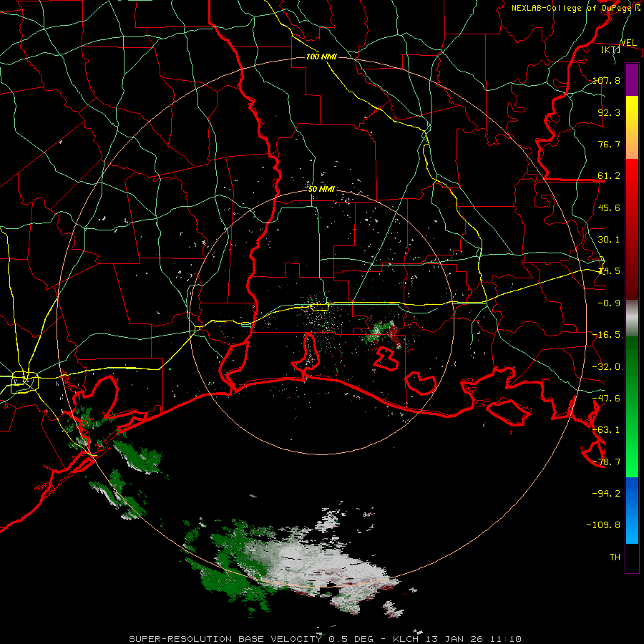Select the 14.5 velocity scale value
The height and width of the screenshot is (644, 644).
click(x=609, y=271)
